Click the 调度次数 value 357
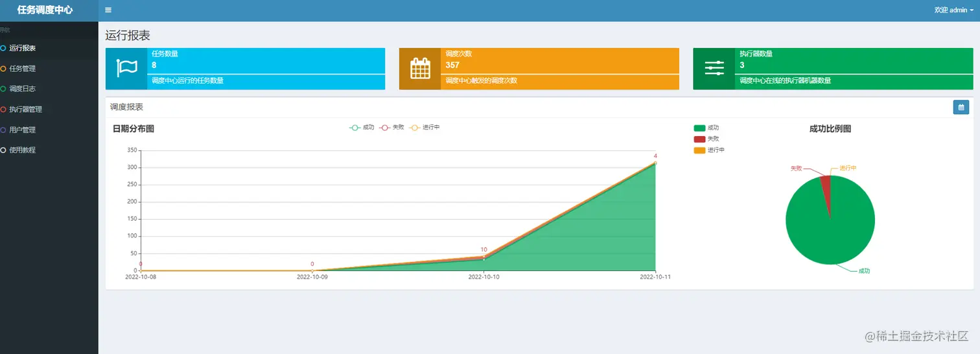Image resolution: width=980 pixels, height=354 pixels. (452, 65)
